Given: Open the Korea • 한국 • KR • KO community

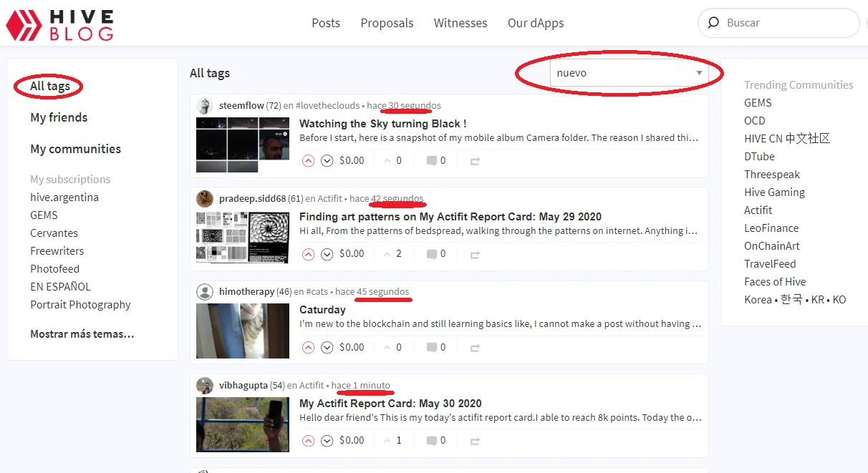Looking at the screenshot, I should [795, 300].
